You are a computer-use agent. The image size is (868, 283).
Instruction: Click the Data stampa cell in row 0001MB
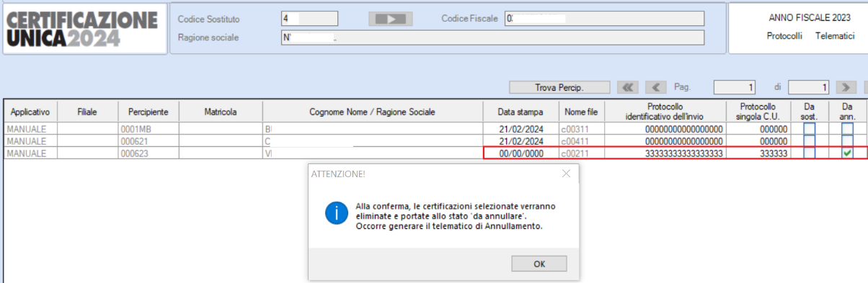coord(521,129)
